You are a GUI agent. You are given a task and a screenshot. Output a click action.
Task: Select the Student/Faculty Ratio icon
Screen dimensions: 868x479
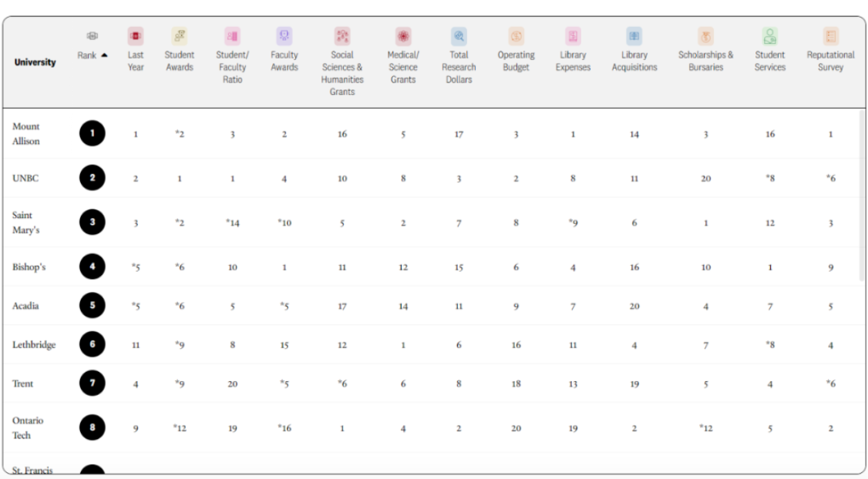(x=232, y=35)
